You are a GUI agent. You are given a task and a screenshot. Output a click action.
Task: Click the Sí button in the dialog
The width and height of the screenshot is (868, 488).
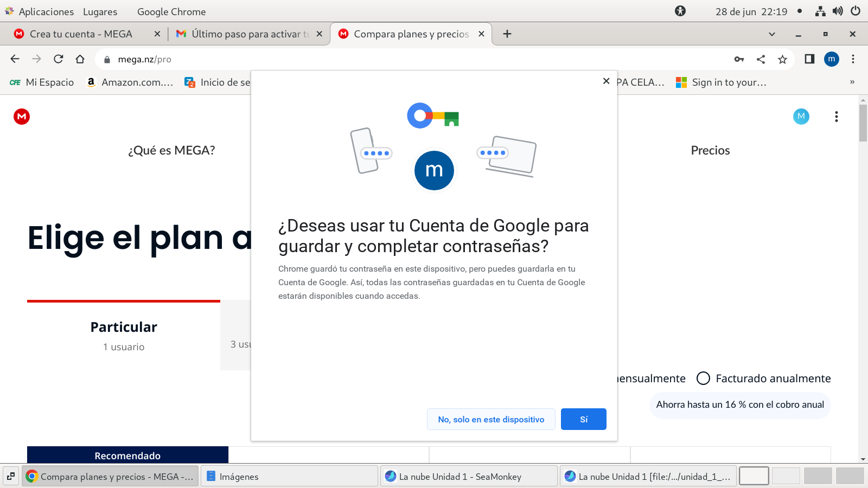point(583,419)
